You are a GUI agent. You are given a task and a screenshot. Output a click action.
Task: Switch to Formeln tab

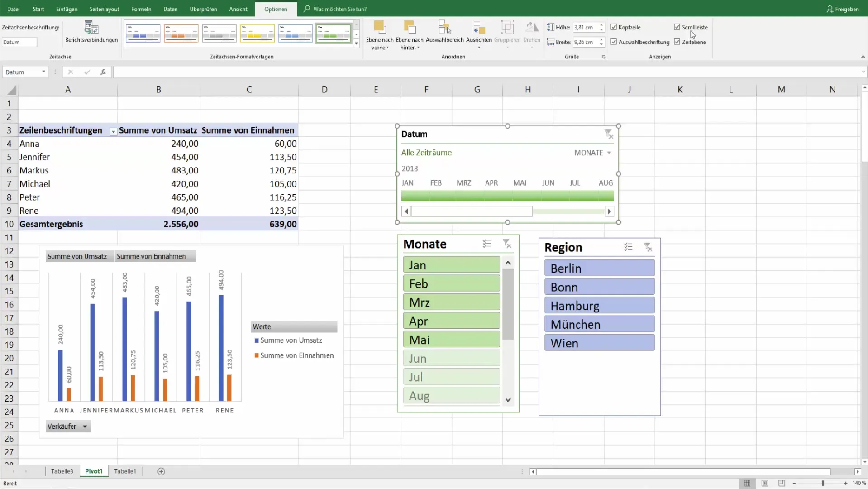point(141,9)
